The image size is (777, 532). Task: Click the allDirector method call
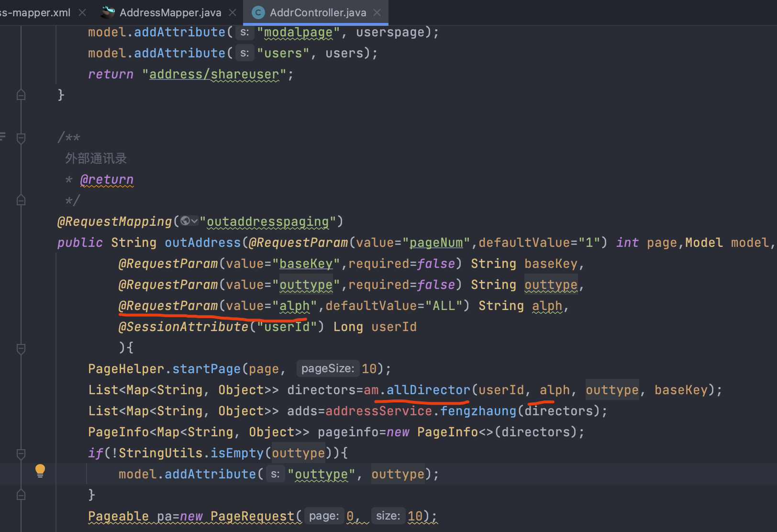428,390
